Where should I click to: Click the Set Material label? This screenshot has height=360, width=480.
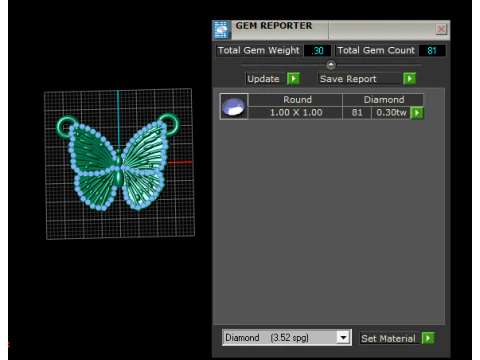[x=389, y=338]
